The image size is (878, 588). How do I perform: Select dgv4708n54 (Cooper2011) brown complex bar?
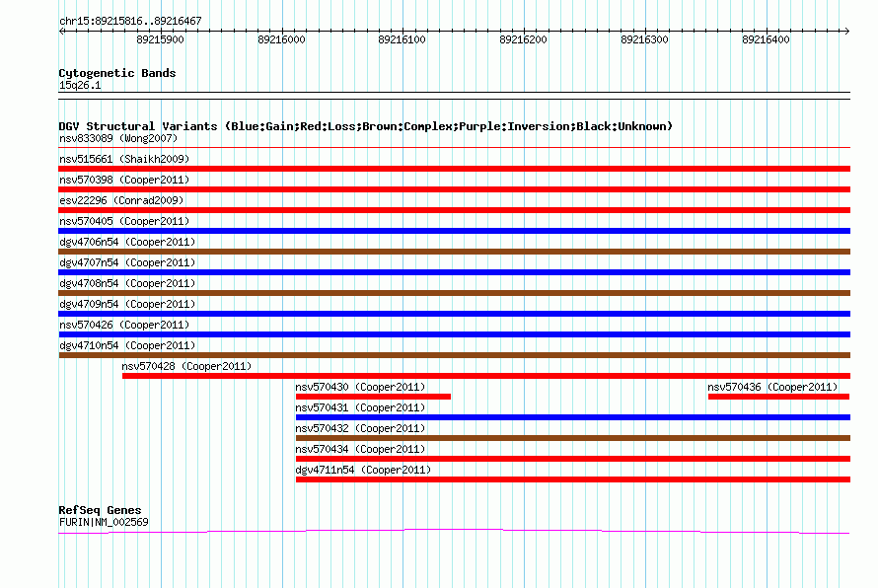(x=454, y=293)
